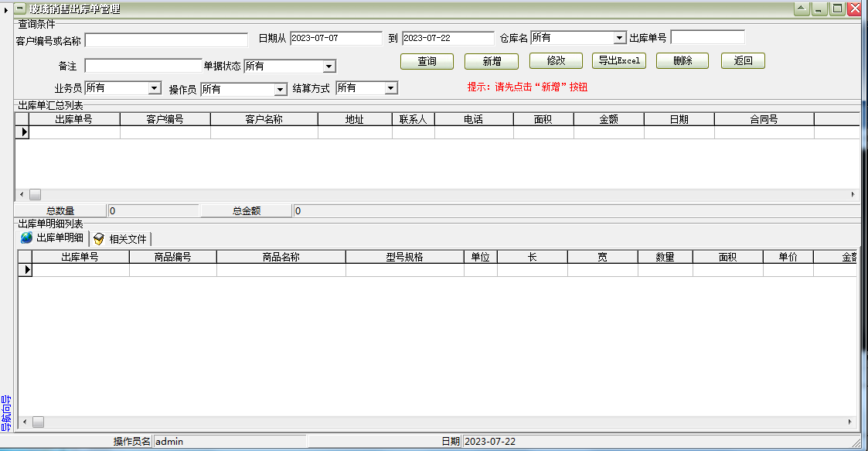This screenshot has height=451, width=868.
Task: Click the 删除 button
Action: click(x=682, y=61)
